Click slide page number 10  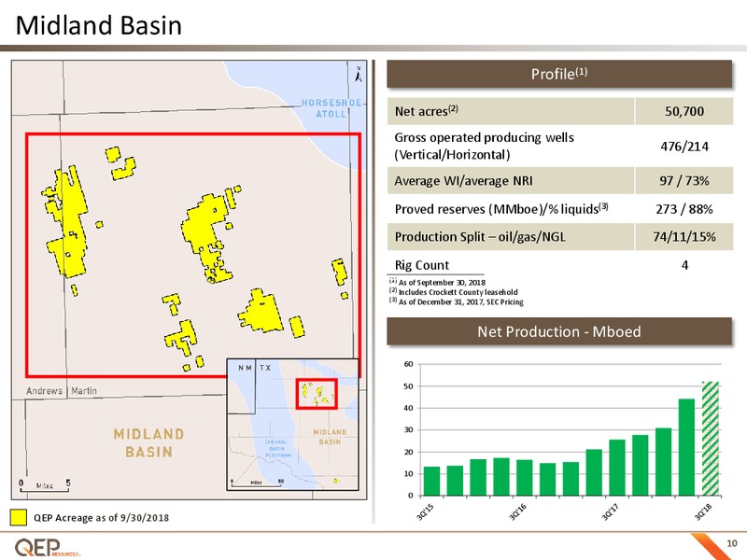point(732,543)
